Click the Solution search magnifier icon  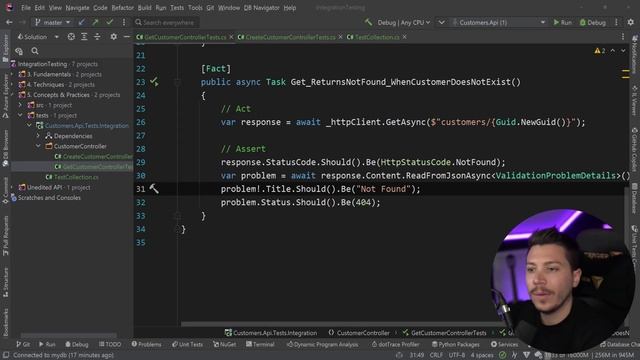click(35, 51)
